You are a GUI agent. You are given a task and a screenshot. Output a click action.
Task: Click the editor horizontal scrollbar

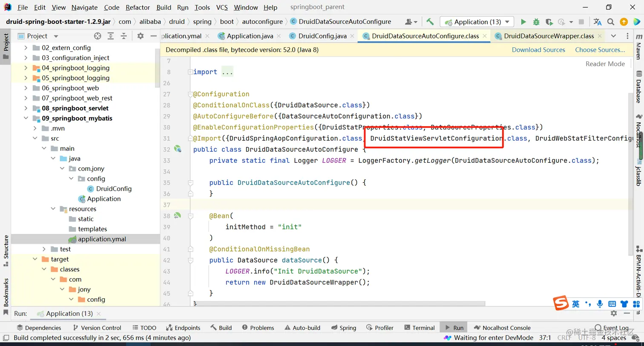340,304
